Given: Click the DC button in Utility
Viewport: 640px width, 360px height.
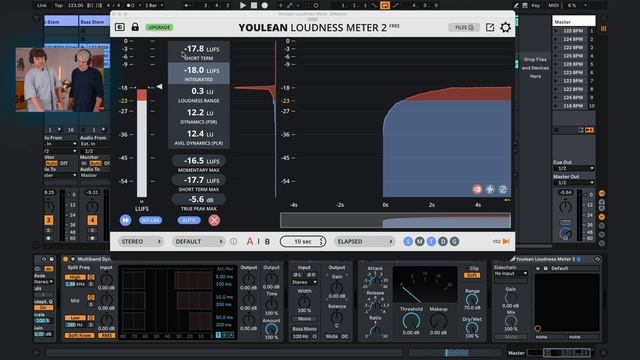Looking at the screenshot, I should (345, 336).
